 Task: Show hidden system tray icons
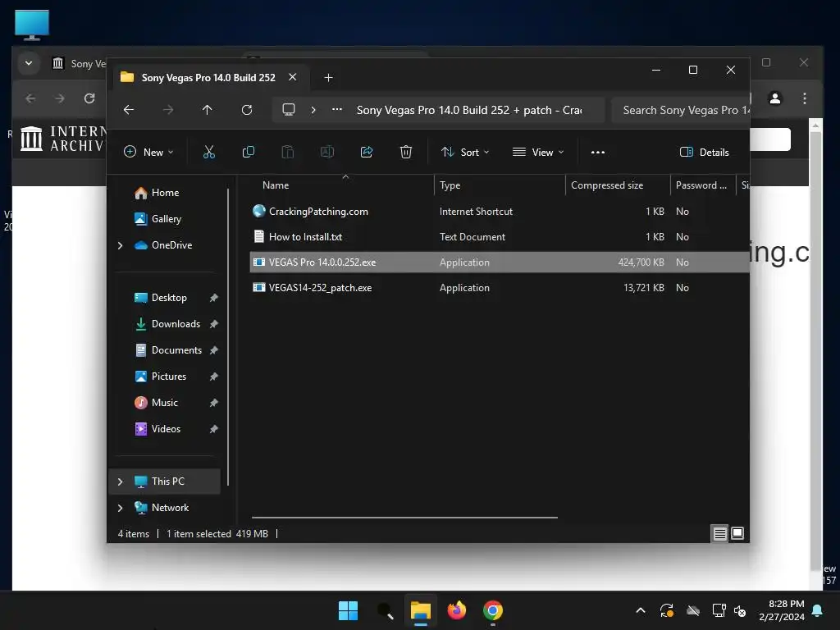[641, 610]
